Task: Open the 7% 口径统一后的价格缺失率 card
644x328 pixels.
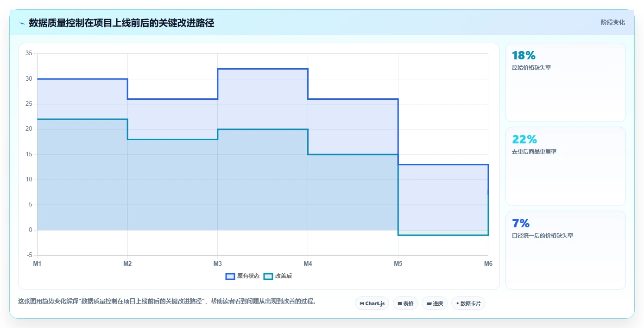Action: (565, 250)
